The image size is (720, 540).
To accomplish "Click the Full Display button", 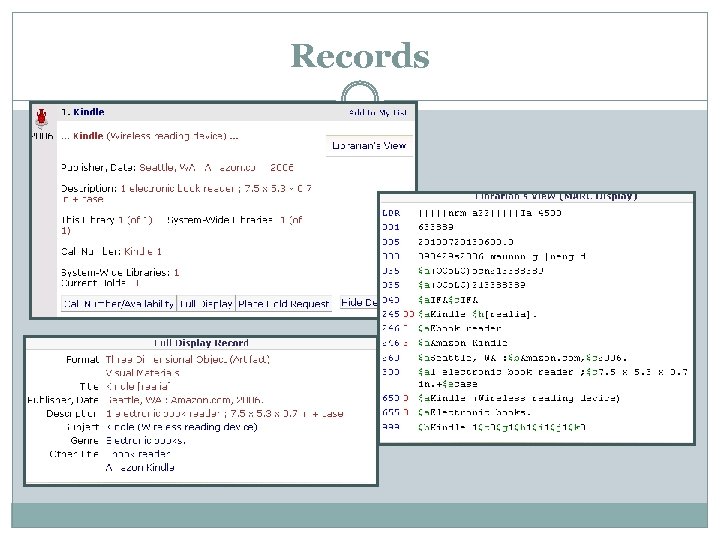I will pyautogui.click(x=206, y=304).
